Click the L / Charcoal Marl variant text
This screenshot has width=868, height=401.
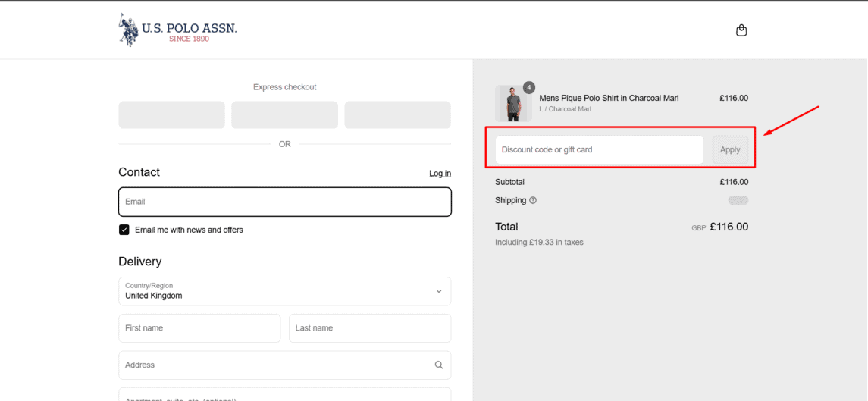(x=566, y=109)
